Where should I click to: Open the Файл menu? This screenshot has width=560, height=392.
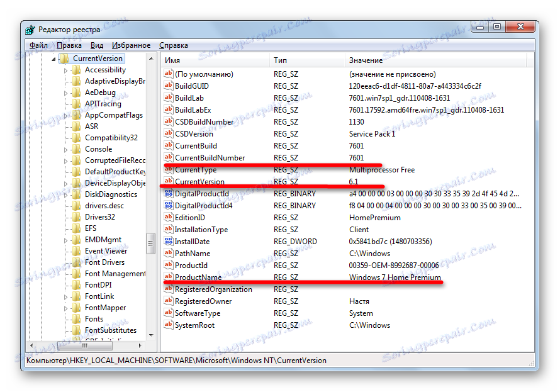point(38,45)
